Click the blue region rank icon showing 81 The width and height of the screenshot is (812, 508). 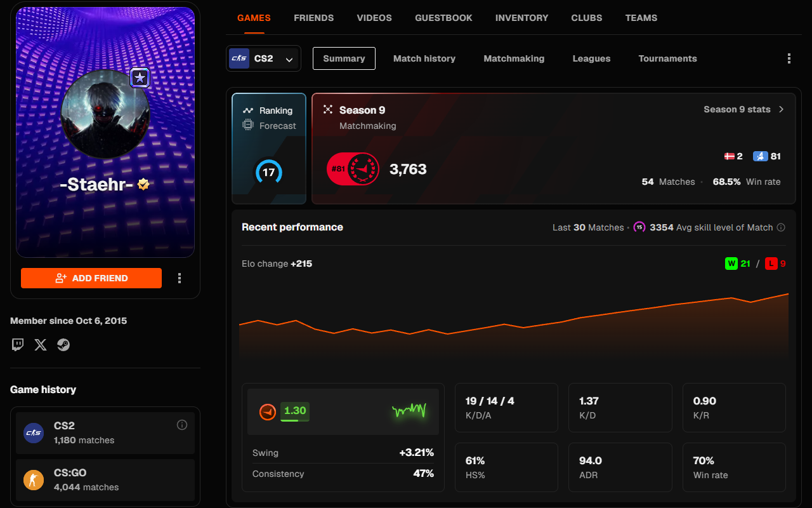761,156
